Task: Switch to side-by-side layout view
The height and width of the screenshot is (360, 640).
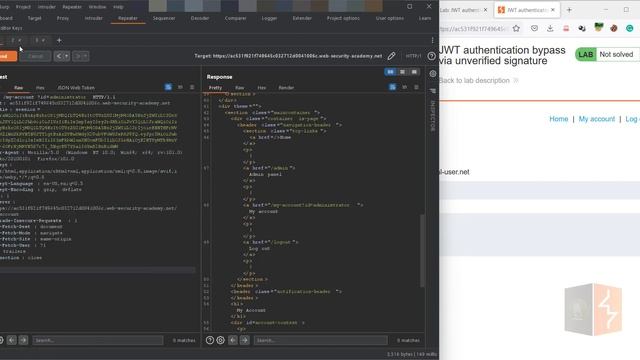Action: pyautogui.click(x=390, y=72)
